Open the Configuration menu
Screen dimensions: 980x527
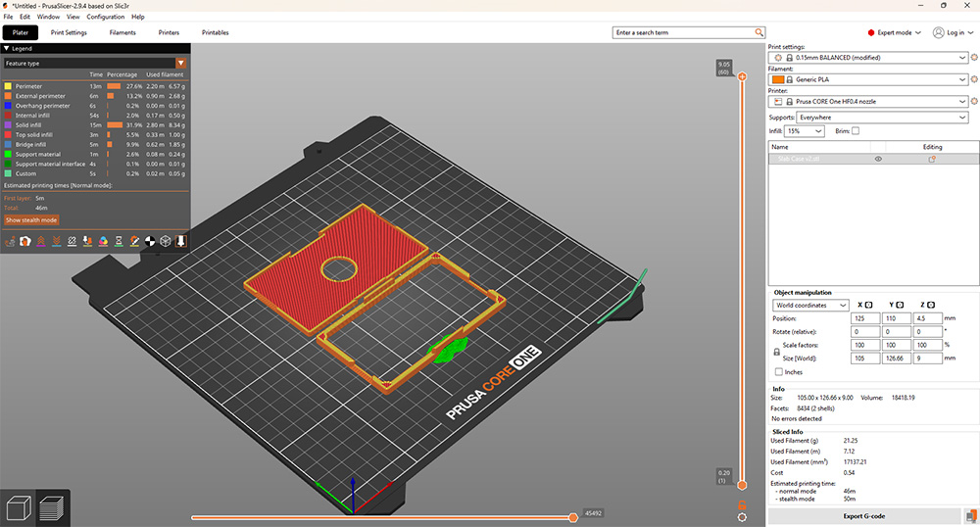click(x=106, y=17)
